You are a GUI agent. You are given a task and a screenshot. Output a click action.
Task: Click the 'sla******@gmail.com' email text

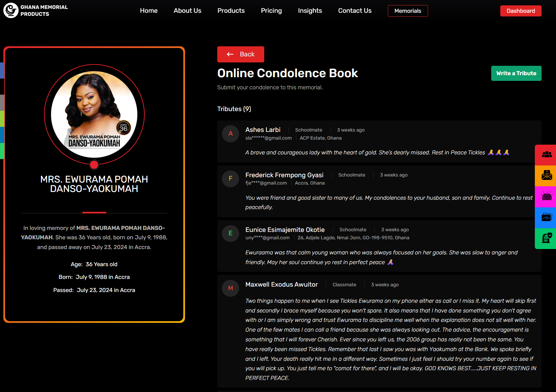(269, 138)
